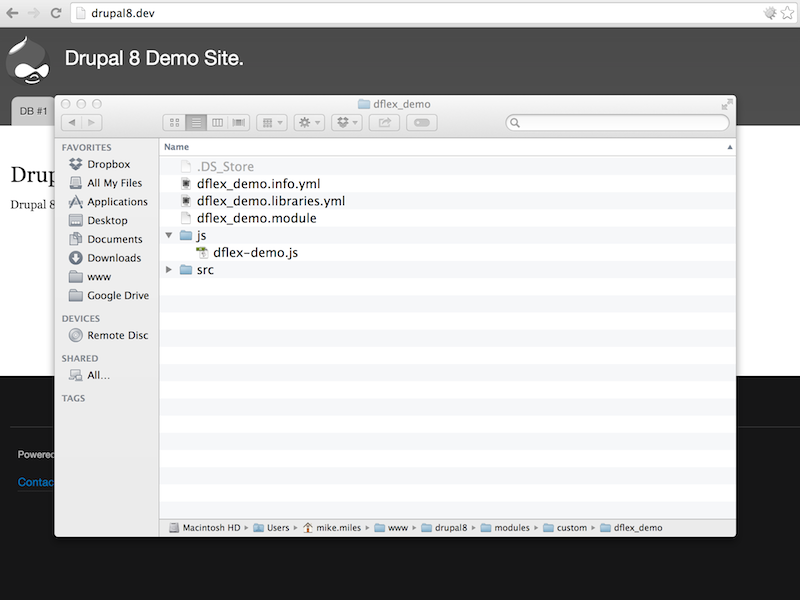800x600 pixels.
Task: Open the Dropbox dropdown in the toolbar
Action: click(x=347, y=122)
